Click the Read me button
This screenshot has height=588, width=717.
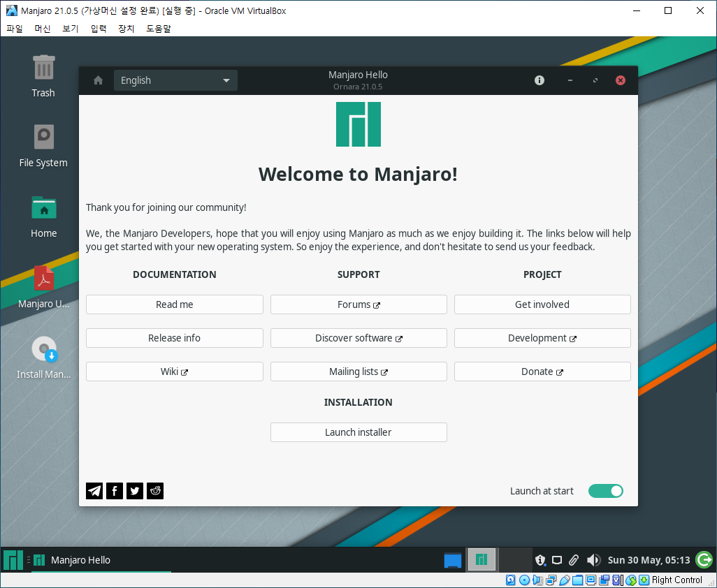(175, 304)
